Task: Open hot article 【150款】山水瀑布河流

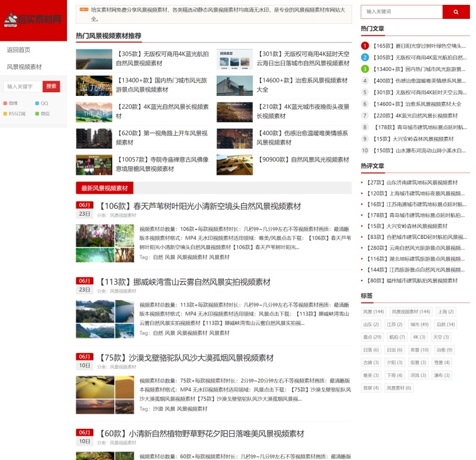Action: [x=419, y=150]
